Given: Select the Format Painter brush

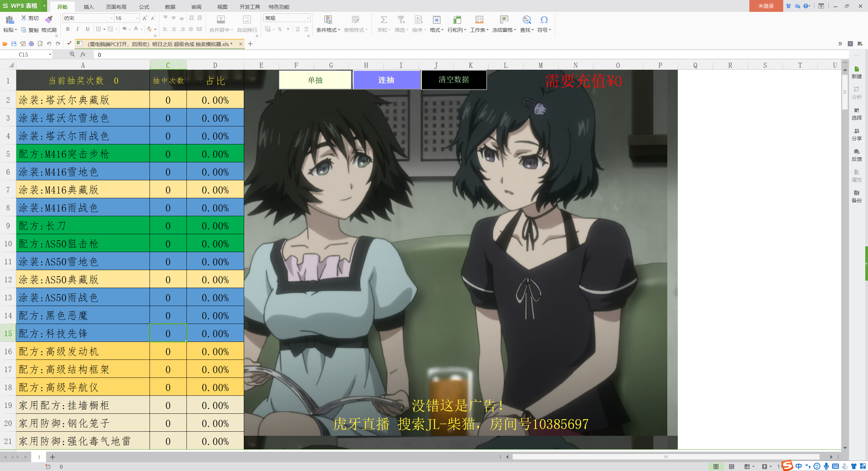Looking at the screenshot, I should click(49, 19).
